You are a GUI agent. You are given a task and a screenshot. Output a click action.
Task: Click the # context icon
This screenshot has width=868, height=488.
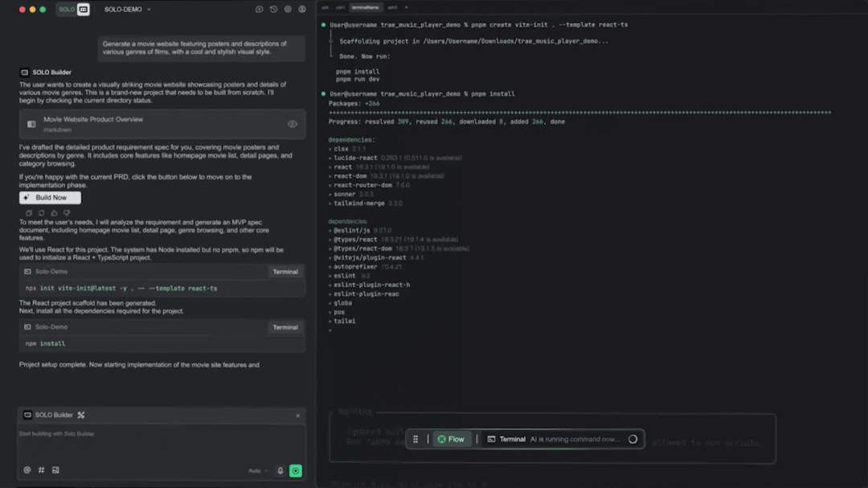pos(42,470)
